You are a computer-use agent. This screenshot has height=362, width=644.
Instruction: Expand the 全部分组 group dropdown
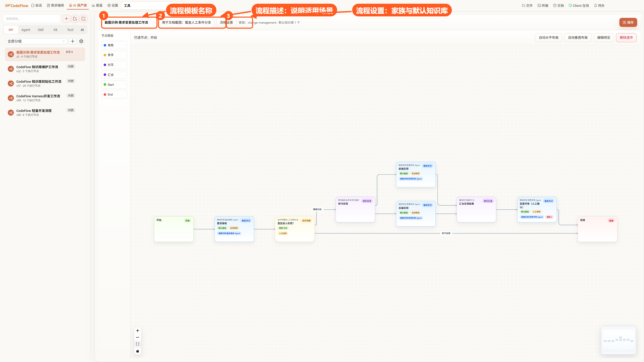pos(36,41)
